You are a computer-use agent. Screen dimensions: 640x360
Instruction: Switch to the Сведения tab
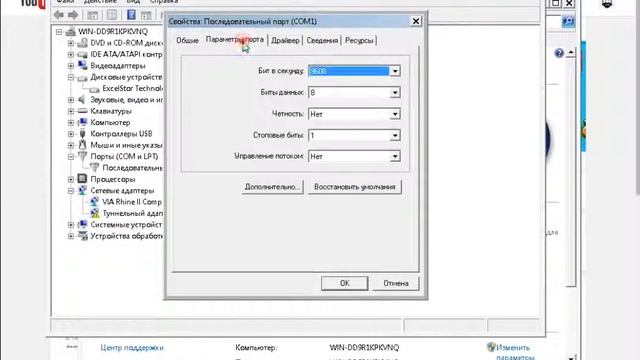tap(322, 40)
